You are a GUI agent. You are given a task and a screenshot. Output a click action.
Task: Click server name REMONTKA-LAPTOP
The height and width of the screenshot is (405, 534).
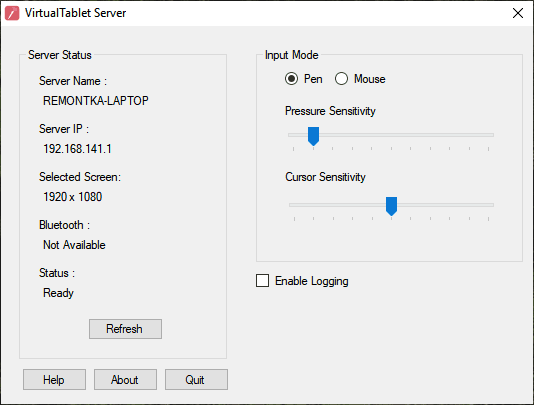pos(96,100)
